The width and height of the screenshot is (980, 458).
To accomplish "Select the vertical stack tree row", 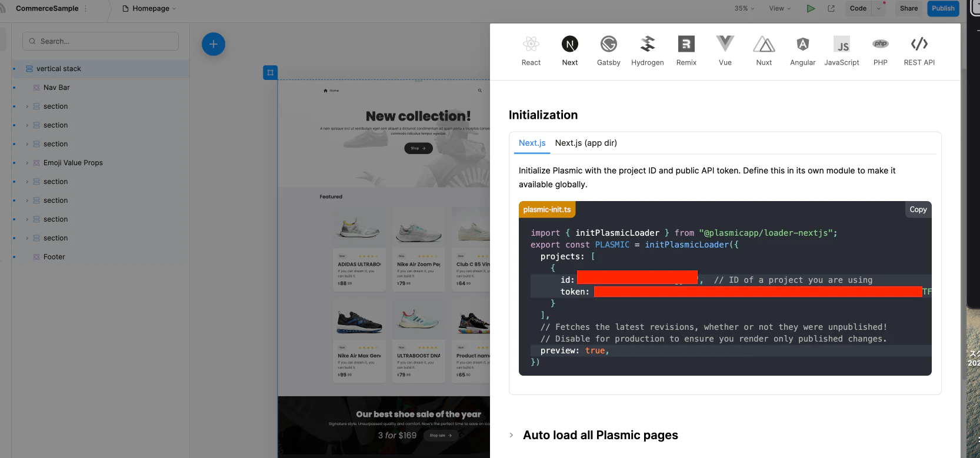I will point(101,69).
